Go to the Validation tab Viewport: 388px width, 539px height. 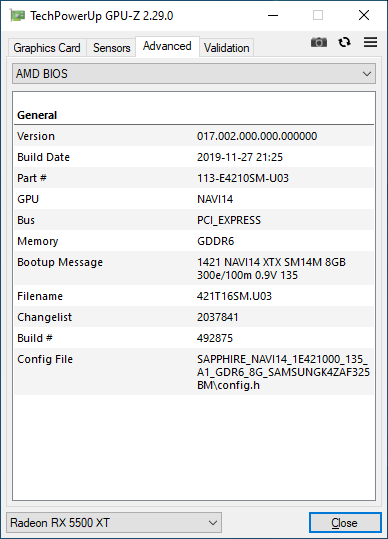click(x=226, y=48)
